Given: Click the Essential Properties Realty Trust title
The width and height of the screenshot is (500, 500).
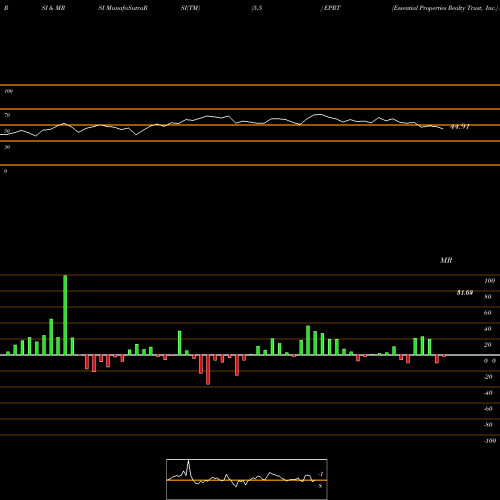Looking at the screenshot, I should pyautogui.click(x=445, y=8).
